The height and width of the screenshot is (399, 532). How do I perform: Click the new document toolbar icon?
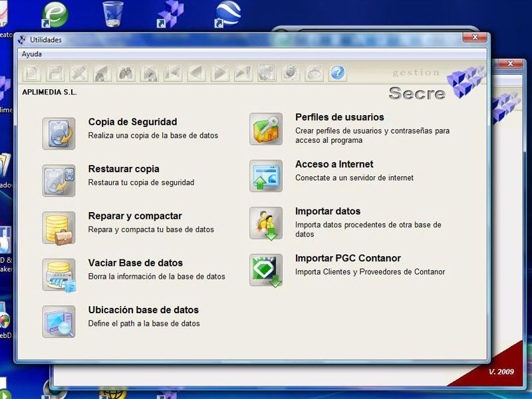point(32,73)
